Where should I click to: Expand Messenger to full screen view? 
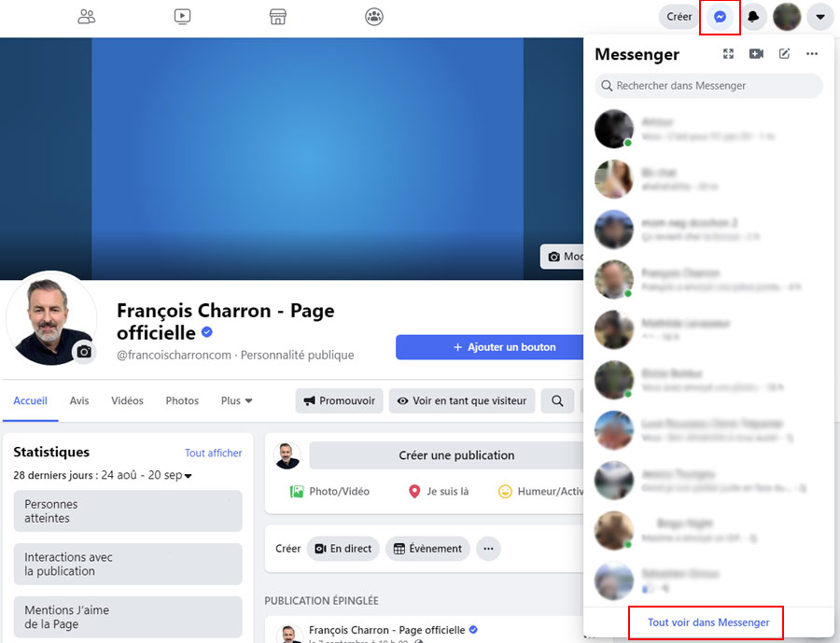(x=728, y=54)
